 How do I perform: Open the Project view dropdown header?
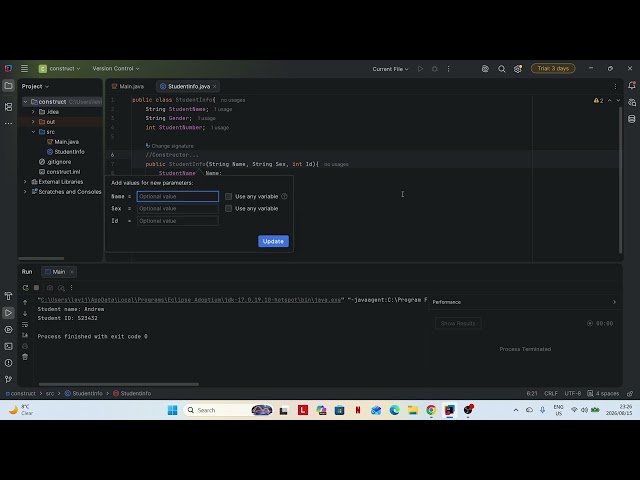35,87
